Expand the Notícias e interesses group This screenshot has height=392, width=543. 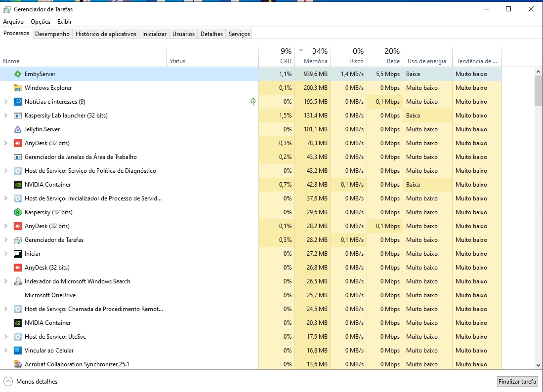(5, 102)
